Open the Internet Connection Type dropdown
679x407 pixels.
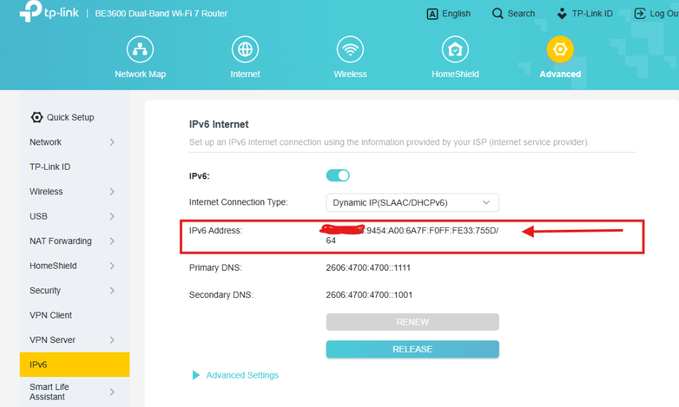412,202
